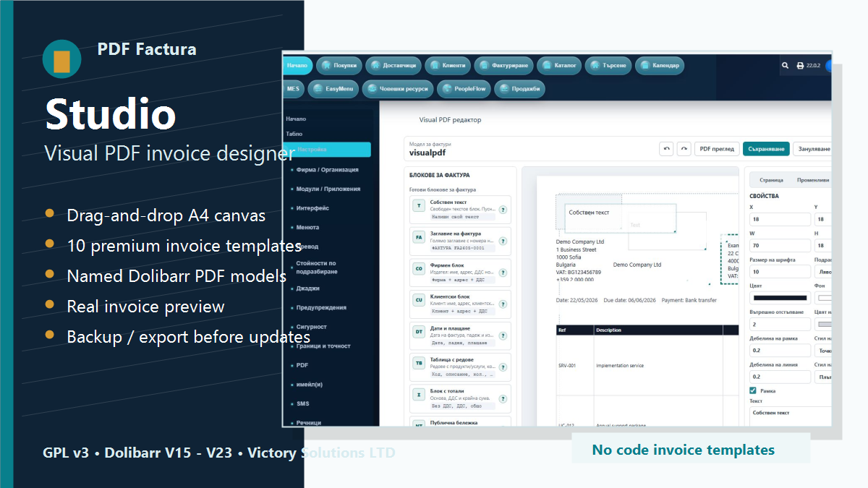Viewport: 868px width, 488px height.
Task: Open help for Дати и плащане block
Action: click(x=503, y=335)
